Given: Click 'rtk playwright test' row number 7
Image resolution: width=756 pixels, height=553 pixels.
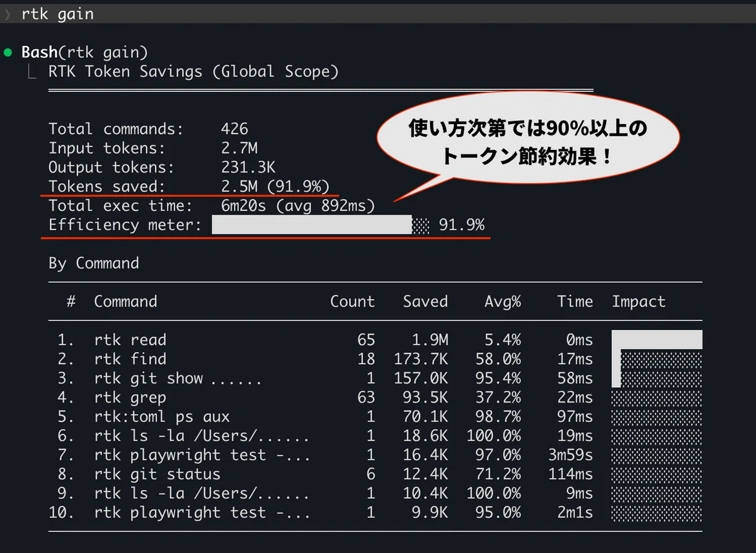Looking at the screenshot, I should coord(375,455).
